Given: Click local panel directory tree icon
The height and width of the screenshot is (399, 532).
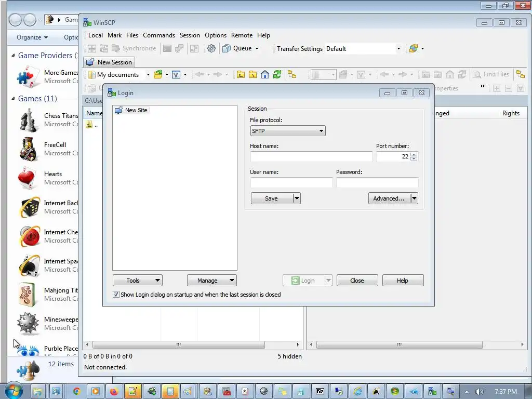Looking at the screenshot, I should click(x=292, y=74).
